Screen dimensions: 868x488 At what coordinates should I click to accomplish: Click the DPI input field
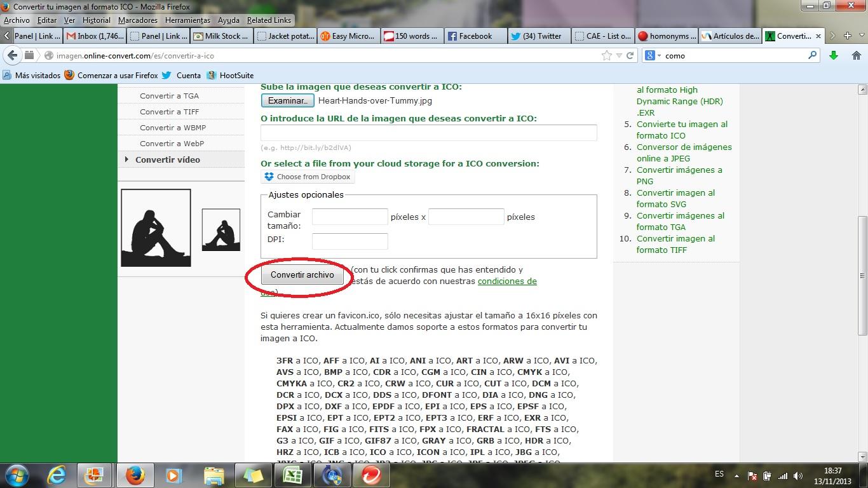[x=349, y=241]
